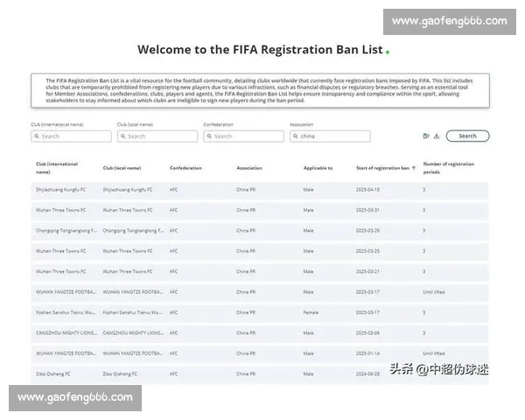525x420 pixels.
Task: Select Wuhan Three Towns FC international name dated 2025-03-31
Action: point(60,210)
